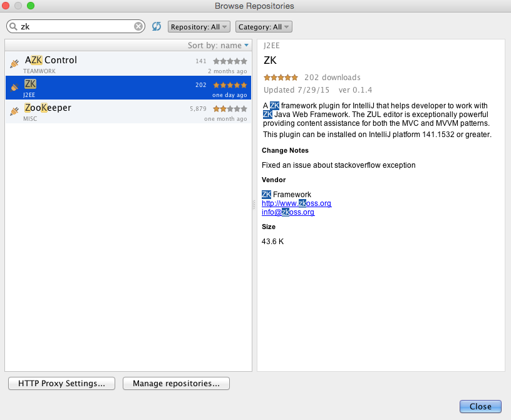
Task: Clear the search field text
Action: coord(138,26)
